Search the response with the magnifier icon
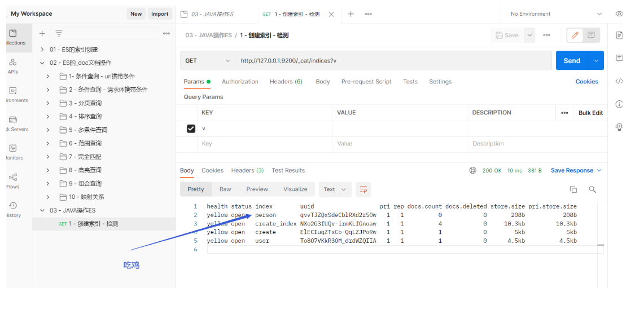This screenshot has width=644, height=310. click(592, 189)
